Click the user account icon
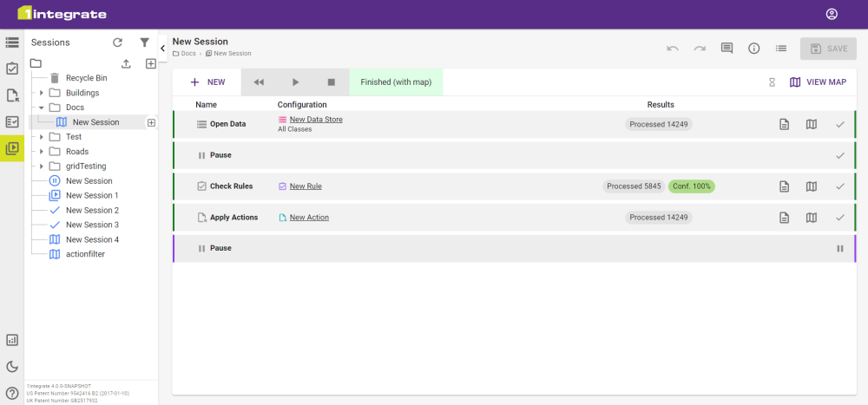 (832, 14)
